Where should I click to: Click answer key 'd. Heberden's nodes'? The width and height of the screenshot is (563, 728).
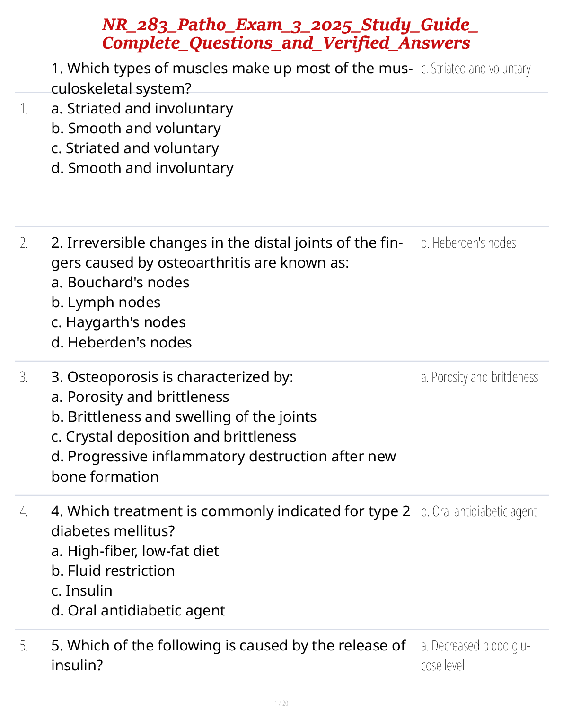click(468, 243)
